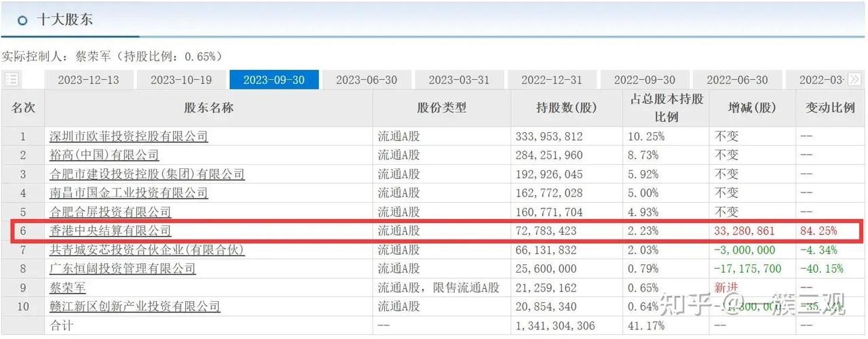Click the 持股数(股) column header
The height and width of the screenshot is (339, 868).
point(566,108)
